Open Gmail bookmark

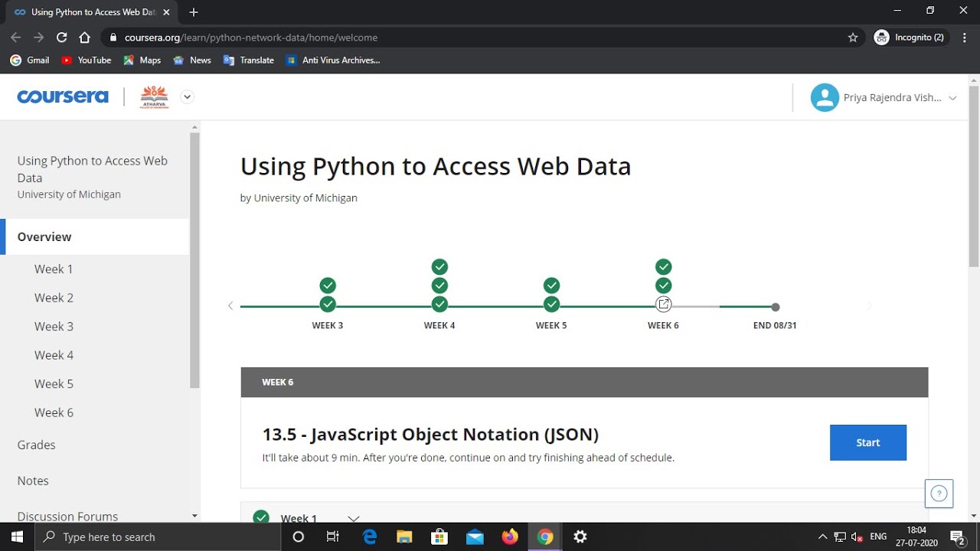(30, 60)
